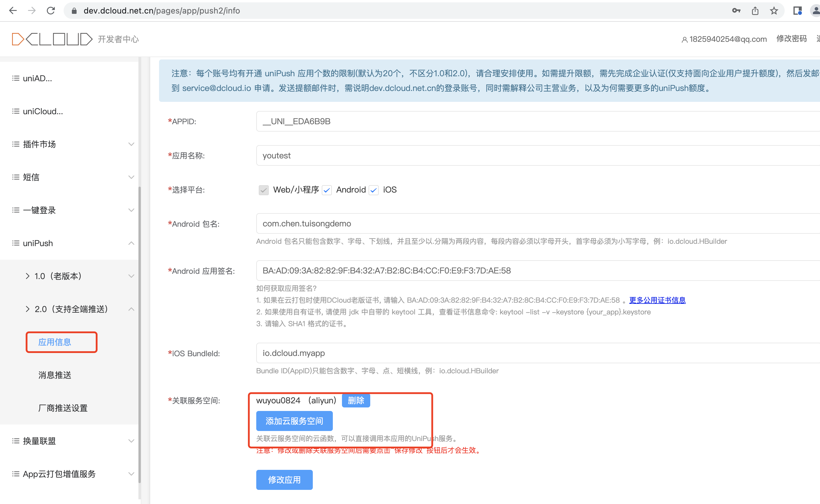Click 添加云服务空间 button
The height and width of the screenshot is (504, 820).
click(294, 421)
